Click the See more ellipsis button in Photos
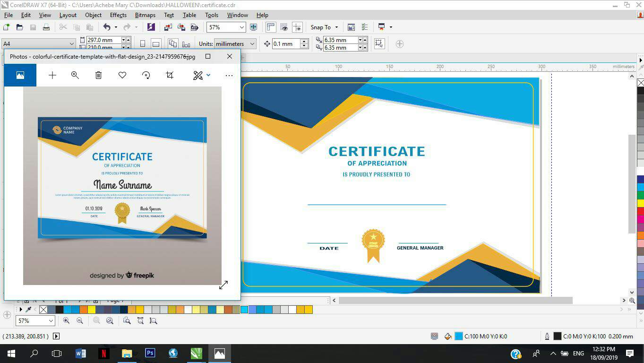Image resolution: width=644 pixels, height=363 pixels. pyautogui.click(x=229, y=75)
